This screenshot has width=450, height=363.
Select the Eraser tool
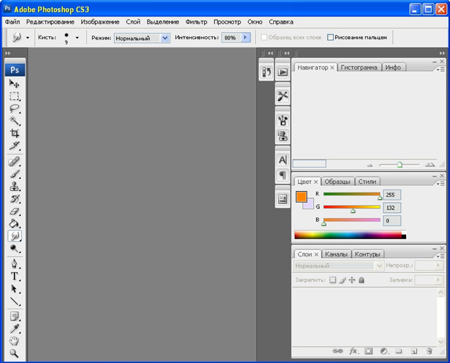tap(14, 211)
